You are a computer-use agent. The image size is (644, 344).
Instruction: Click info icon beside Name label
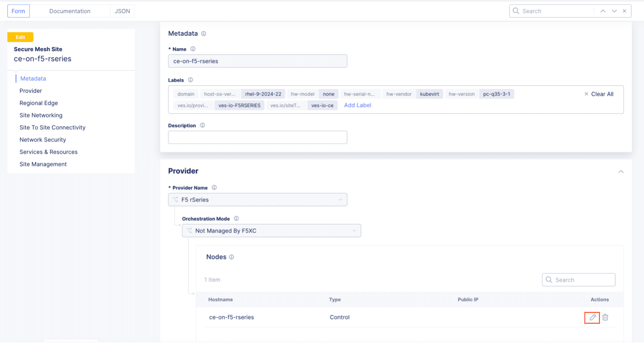[193, 49]
